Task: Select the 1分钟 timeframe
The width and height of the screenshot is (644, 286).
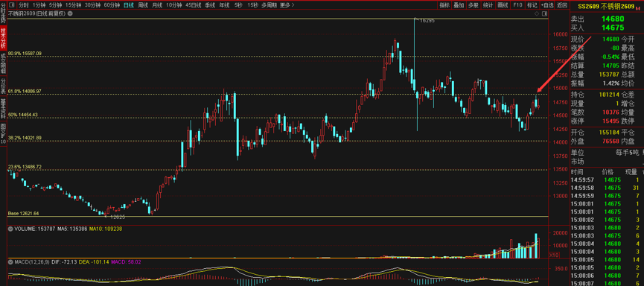Action: coord(39,5)
